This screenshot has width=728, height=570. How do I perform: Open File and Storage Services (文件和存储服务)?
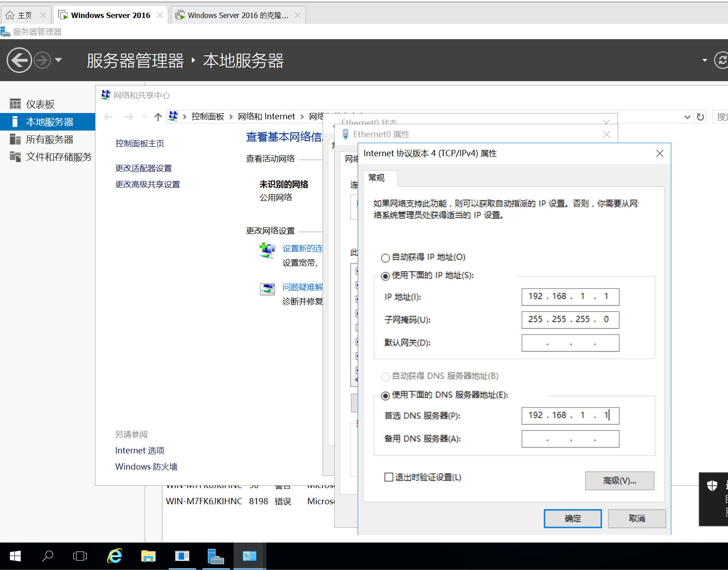click(48, 157)
